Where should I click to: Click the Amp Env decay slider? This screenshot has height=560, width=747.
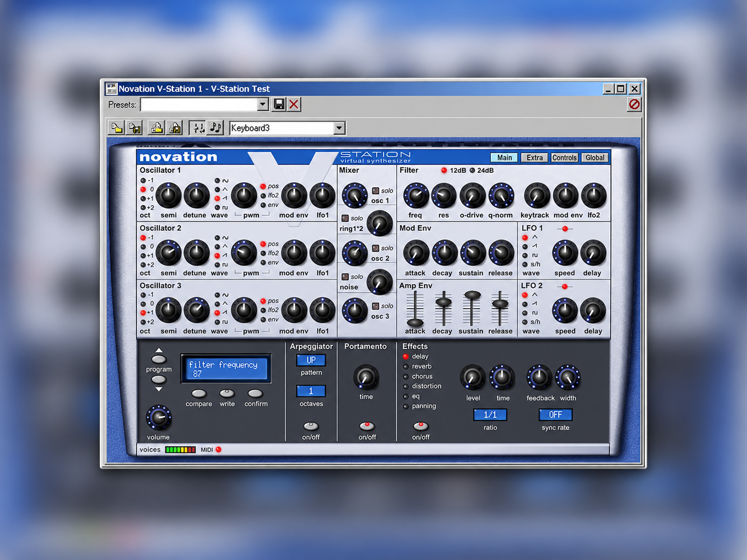[443, 302]
